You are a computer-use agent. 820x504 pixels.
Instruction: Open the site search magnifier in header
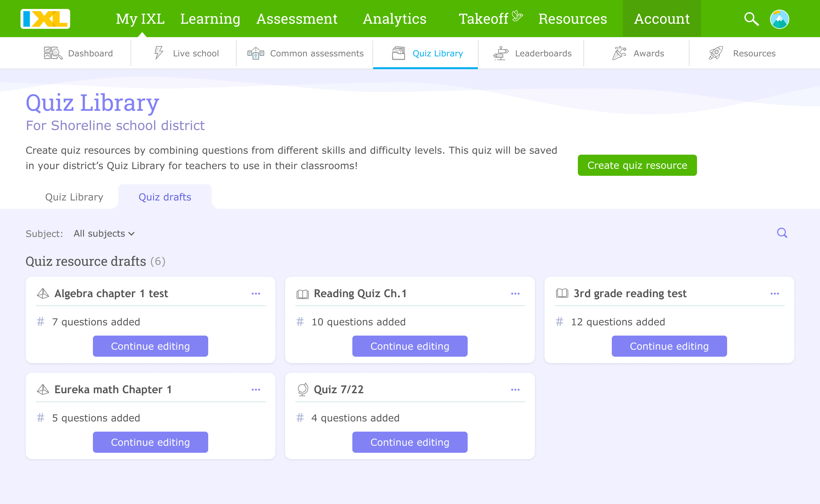[751, 19]
